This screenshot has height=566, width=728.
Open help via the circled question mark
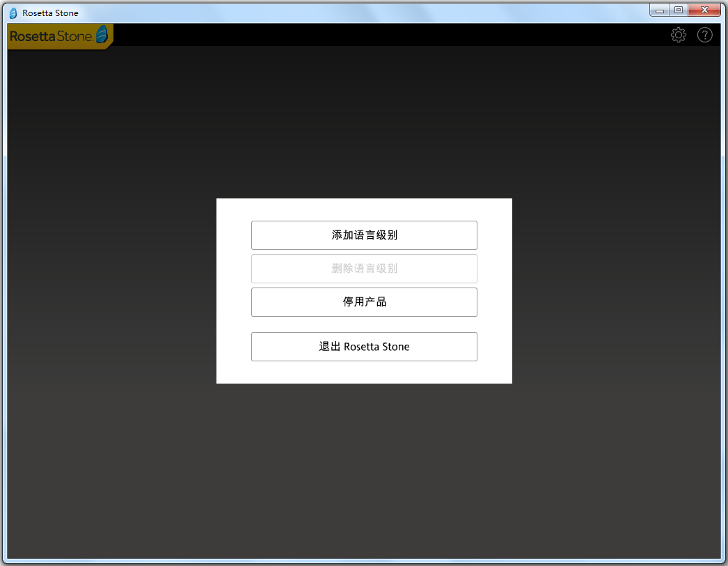(704, 35)
